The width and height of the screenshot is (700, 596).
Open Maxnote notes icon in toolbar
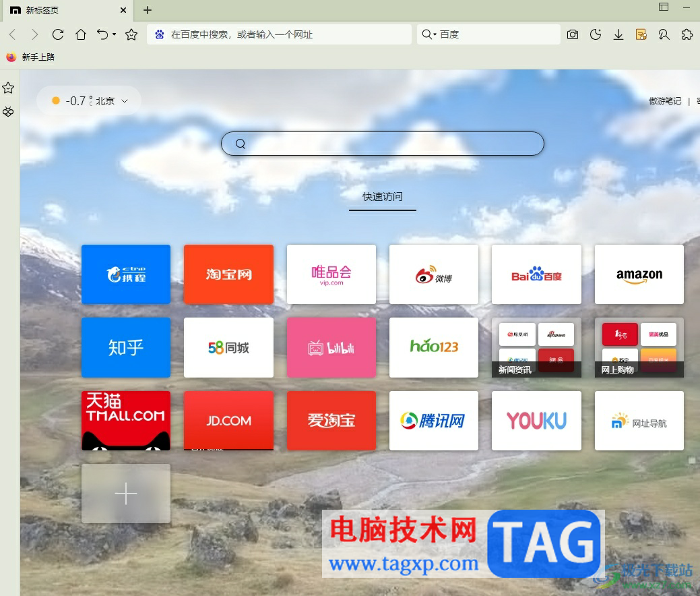coord(641,34)
